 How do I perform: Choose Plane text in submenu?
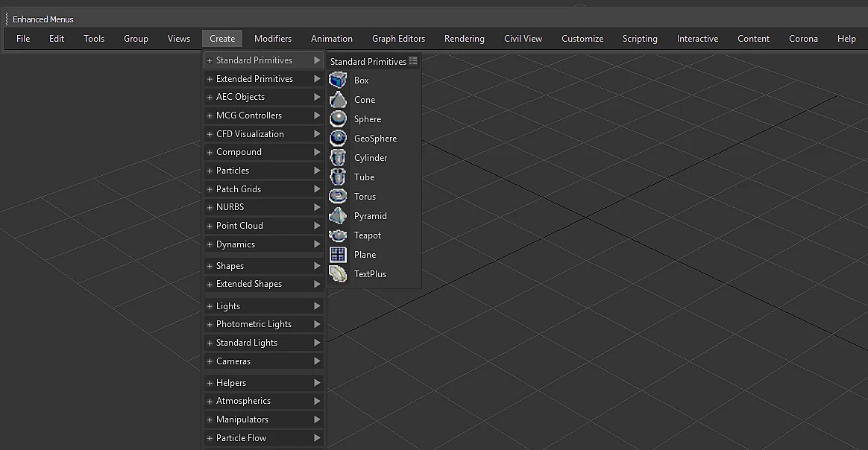[x=365, y=254]
